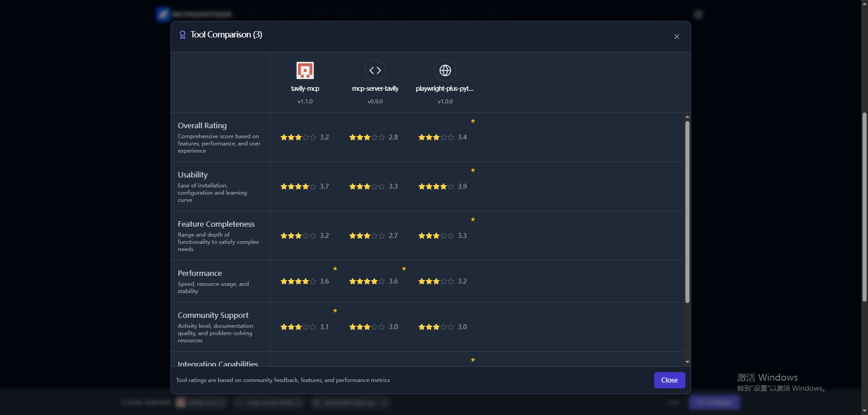Click the Usability value 3.7

(325, 187)
